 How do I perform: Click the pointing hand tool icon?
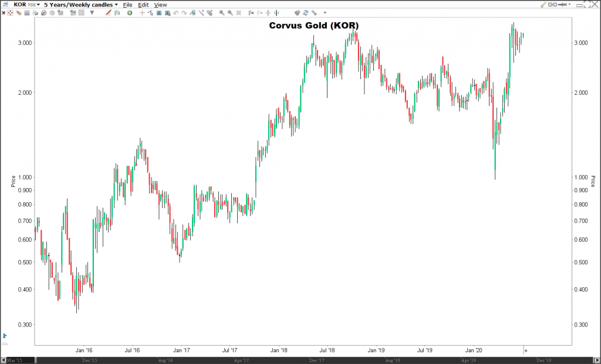(19, 13)
